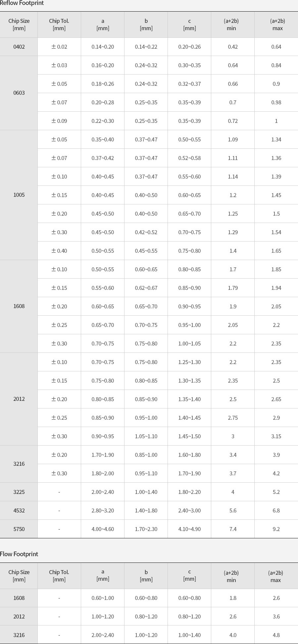The width and height of the screenshot is (298, 644).
Task: Select the 0402 chip size cell
Action: pyautogui.click(x=19, y=47)
